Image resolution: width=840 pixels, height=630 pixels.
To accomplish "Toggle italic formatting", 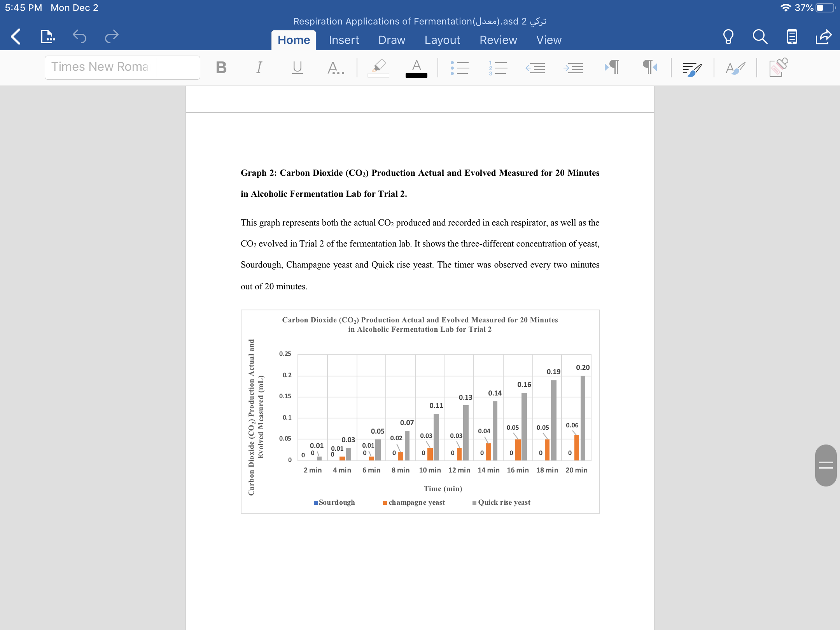I will point(259,67).
